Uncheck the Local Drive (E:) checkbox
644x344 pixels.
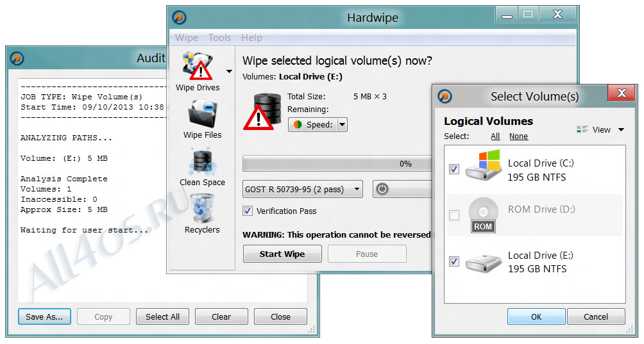coord(454,261)
